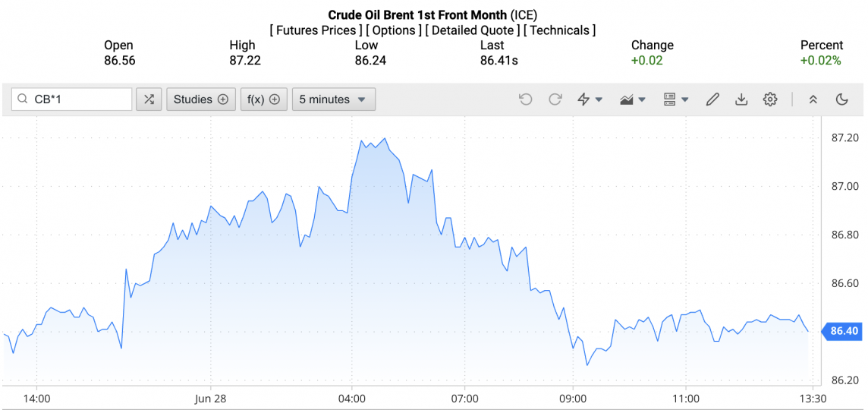Open chart settings gear
The height and width of the screenshot is (410, 868).
point(770,99)
